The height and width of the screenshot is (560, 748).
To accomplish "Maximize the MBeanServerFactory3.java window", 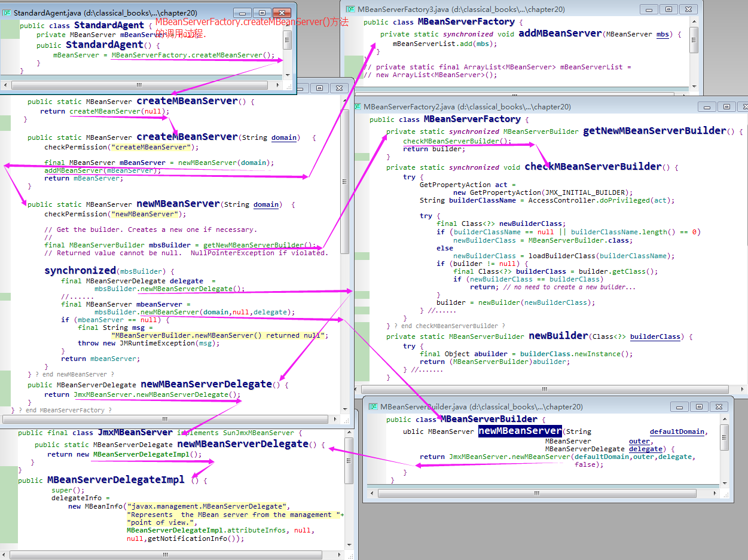I will (x=668, y=9).
